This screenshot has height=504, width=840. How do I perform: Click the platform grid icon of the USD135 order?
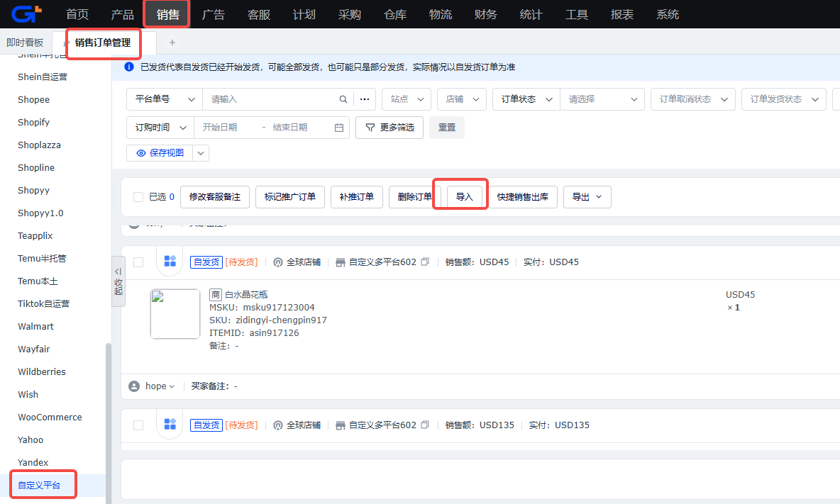click(x=170, y=425)
